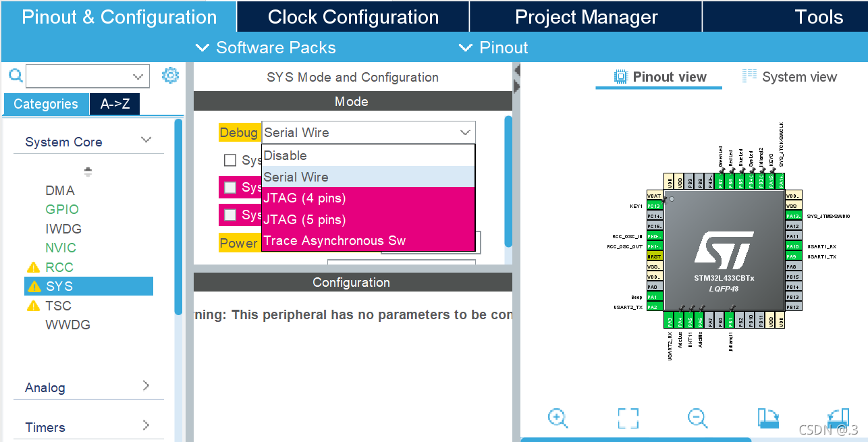This screenshot has width=868, height=442.
Task: Open GPIO in System Core
Action: (x=62, y=210)
